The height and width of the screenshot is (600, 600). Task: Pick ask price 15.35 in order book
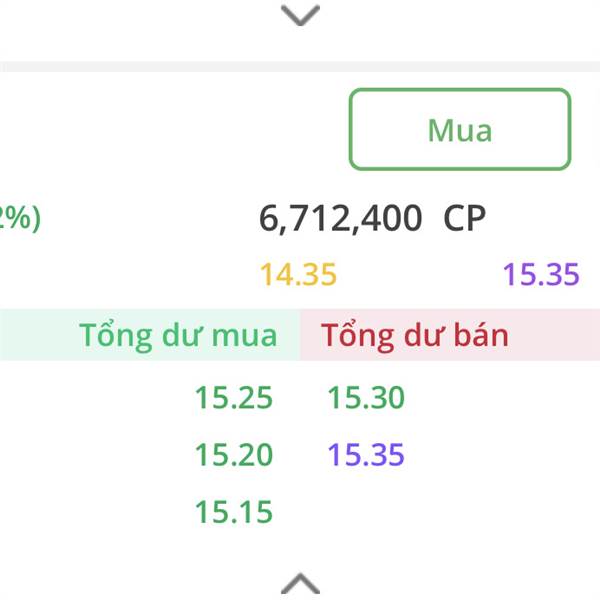tap(366, 455)
